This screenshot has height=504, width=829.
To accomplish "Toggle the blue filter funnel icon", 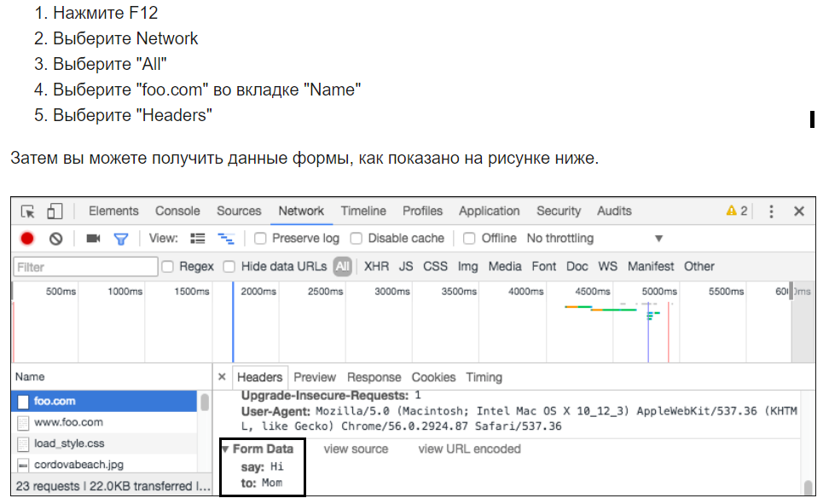I will pyautogui.click(x=121, y=239).
